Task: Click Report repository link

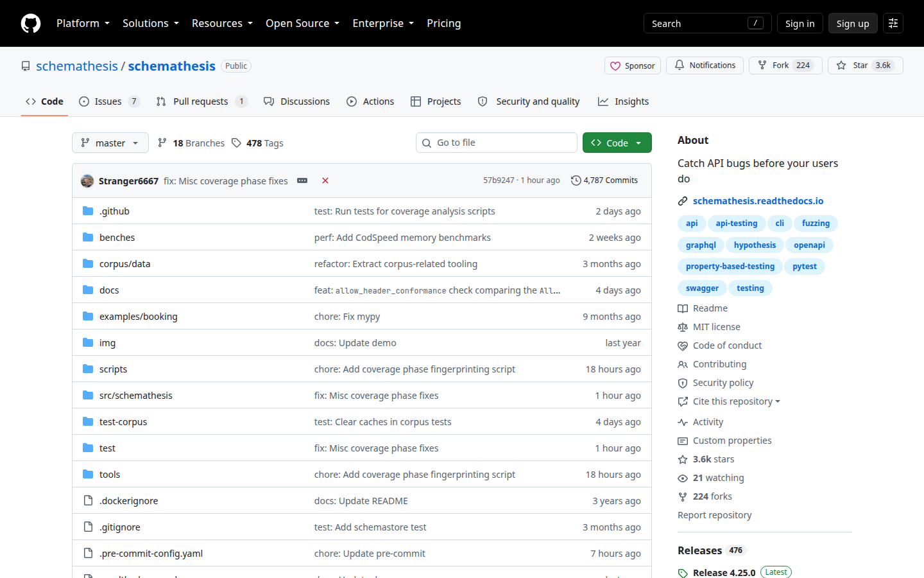Action: click(714, 515)
